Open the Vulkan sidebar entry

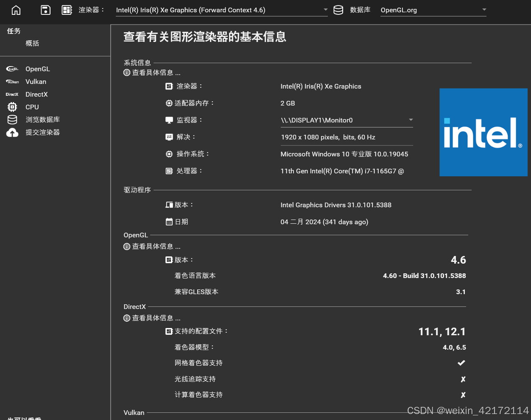point(36,82)
